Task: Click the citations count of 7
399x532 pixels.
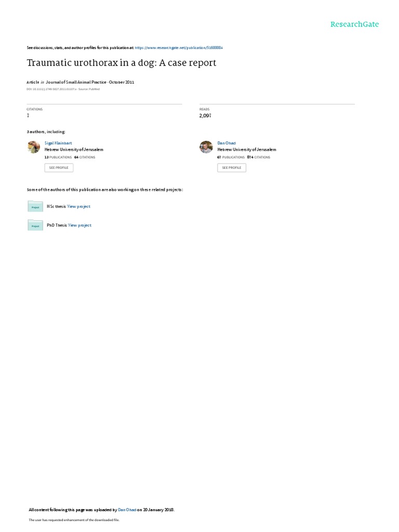Action: click(28, 116)
